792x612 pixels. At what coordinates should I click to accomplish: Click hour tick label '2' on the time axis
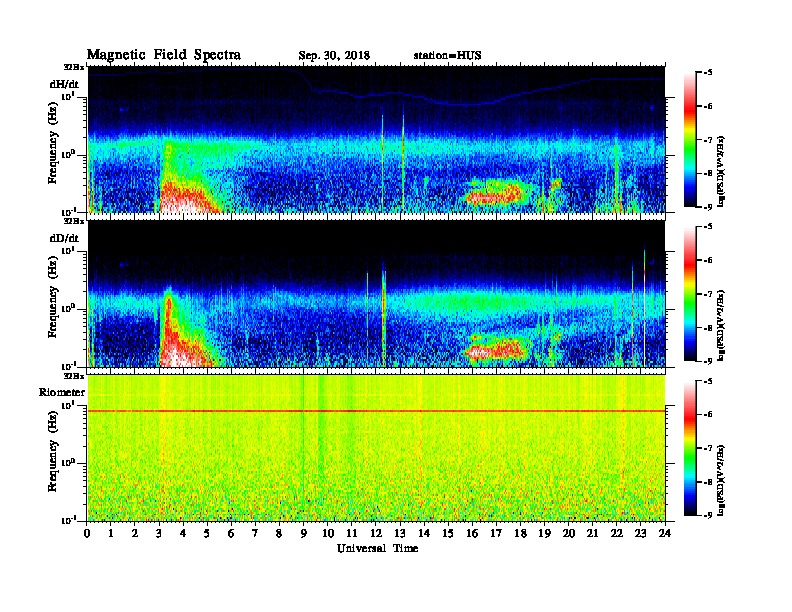[135, 534]
